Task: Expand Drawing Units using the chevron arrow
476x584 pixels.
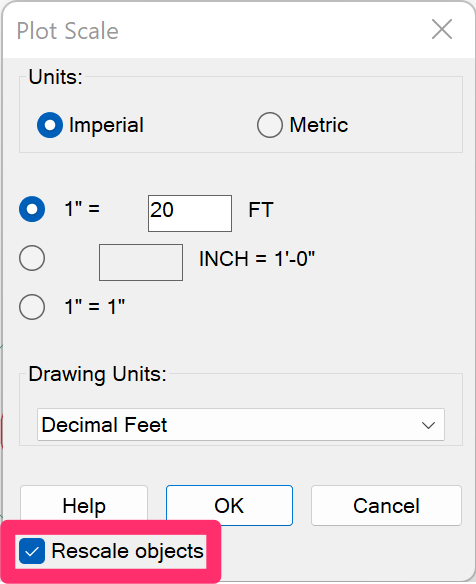Action: [428, 425]
